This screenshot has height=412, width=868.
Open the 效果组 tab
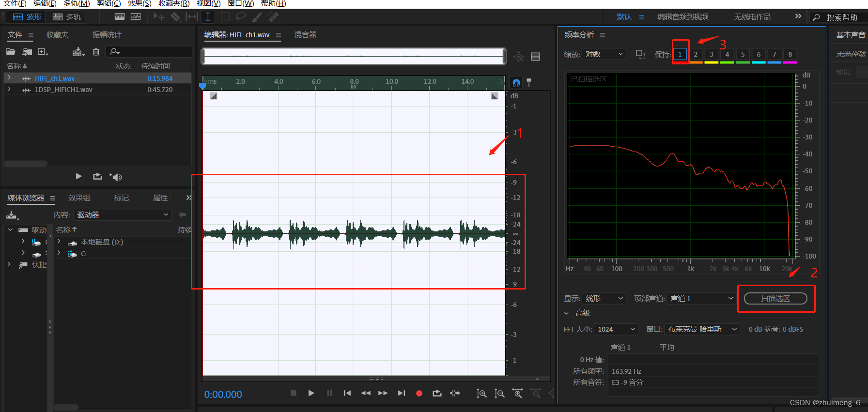click(x=79, y=198)
